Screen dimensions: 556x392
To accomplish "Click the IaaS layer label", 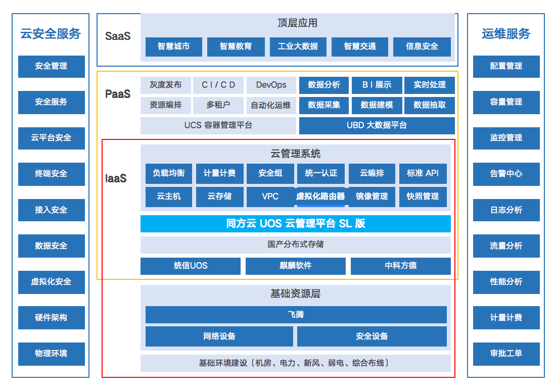I will click(116, 178).
